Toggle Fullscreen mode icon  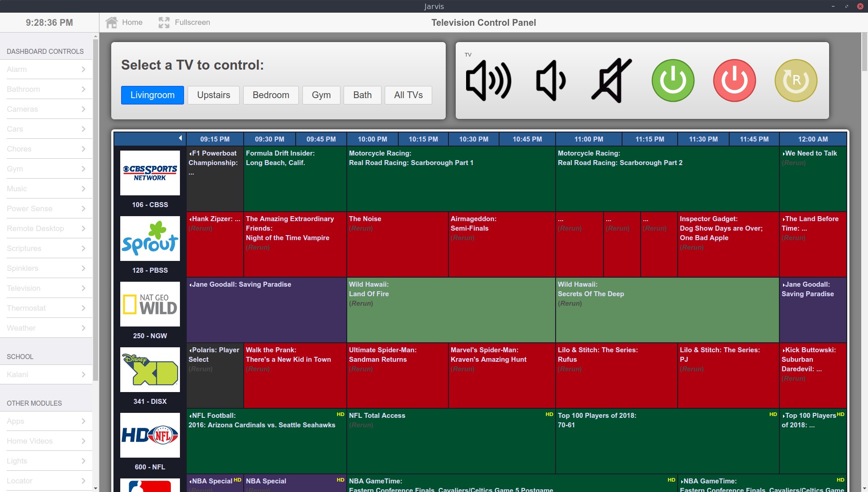[164, 22]
